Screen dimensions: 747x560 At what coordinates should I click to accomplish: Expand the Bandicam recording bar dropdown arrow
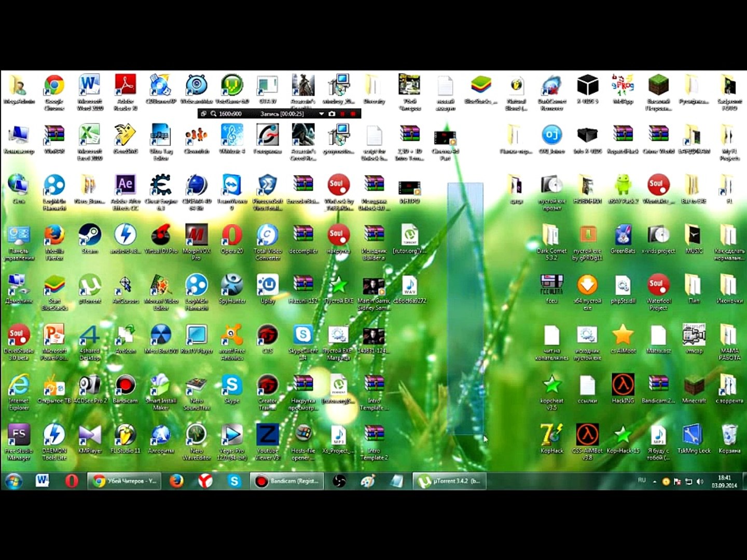pos(321,114)
